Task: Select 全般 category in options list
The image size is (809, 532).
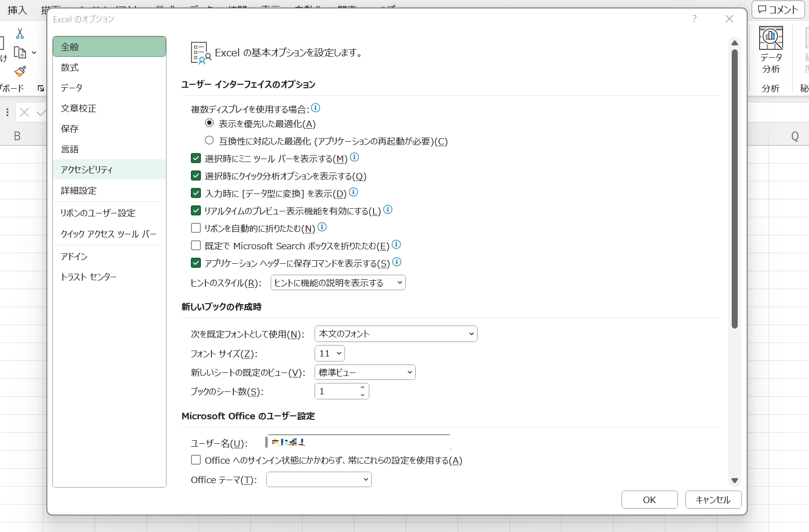Action: coord(109,46)
